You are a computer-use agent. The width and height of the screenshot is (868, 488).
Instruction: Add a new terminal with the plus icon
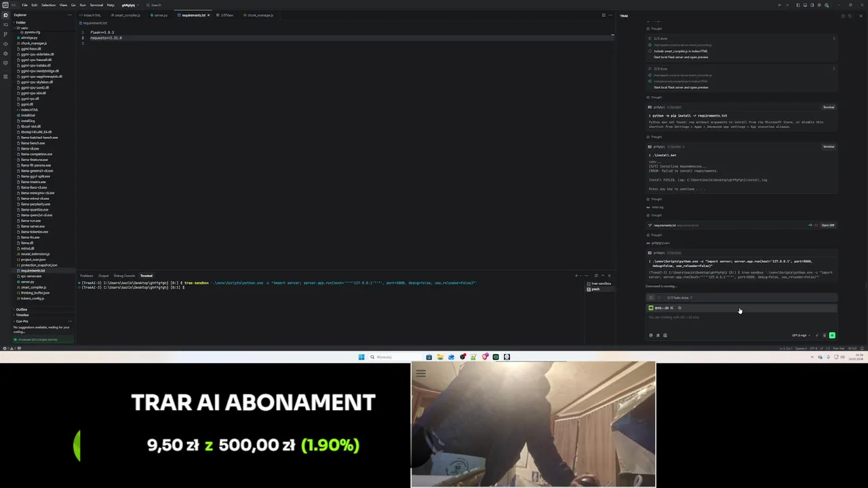(576, 276)
